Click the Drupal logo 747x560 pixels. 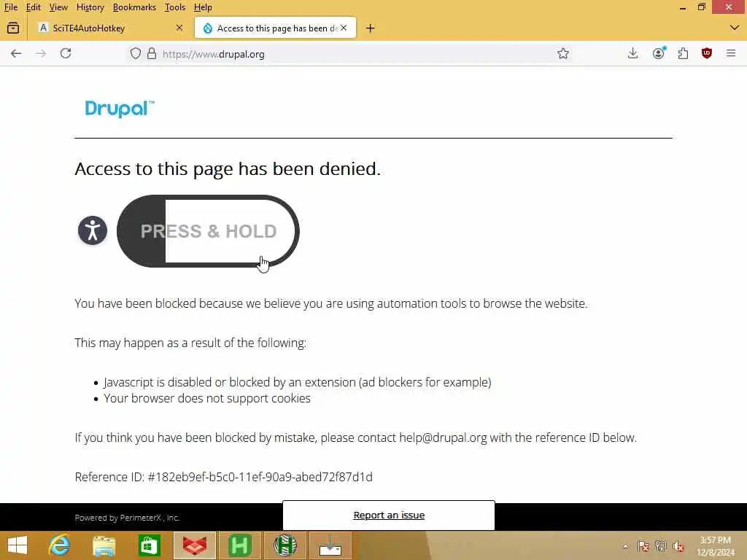(x=120, y=109)
